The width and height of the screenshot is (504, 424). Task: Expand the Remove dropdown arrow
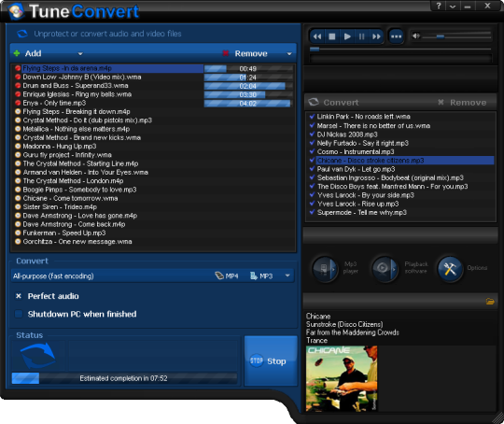click(289, 54)
